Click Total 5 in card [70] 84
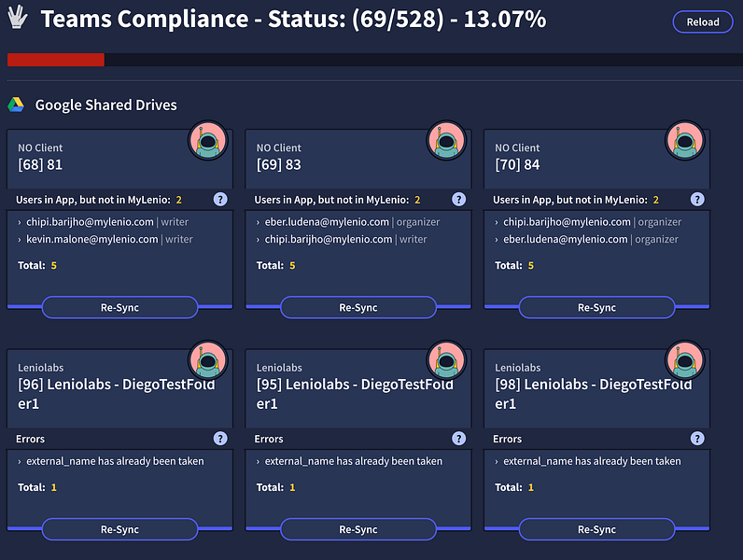The height and width of the screenshot is (560, 743). [x=514, y=265]
